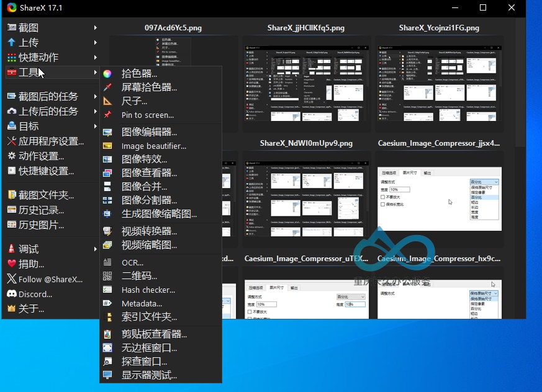Screen dimensions: 542x392
Task: Open 应用程序设置 application settings
Action: pyautogui.click(x=51, y=141)
